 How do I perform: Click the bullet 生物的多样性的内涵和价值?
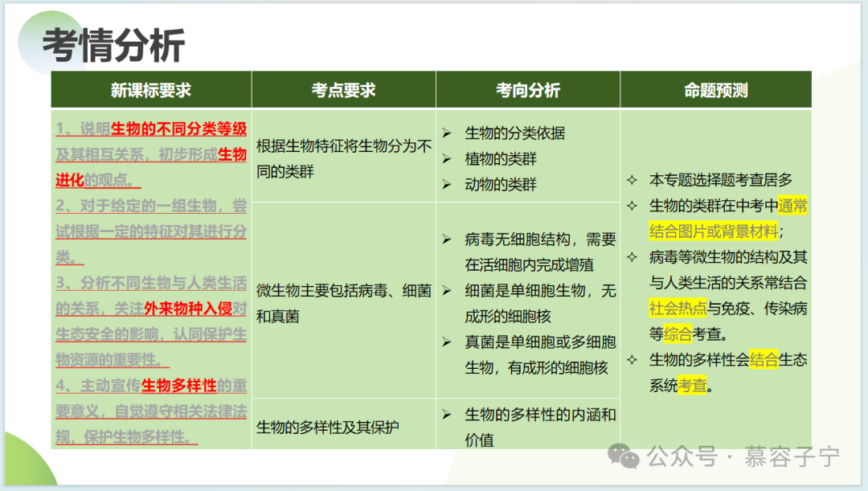540,427
